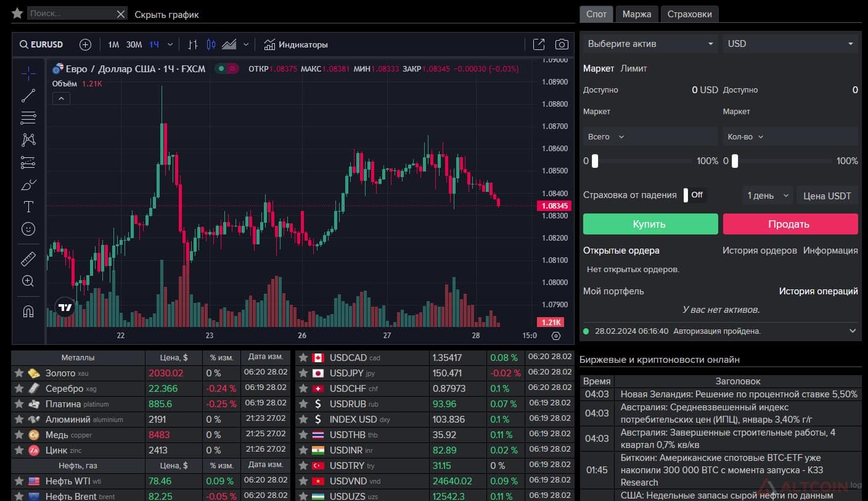Open the timeframe intervals dropdown arrow
The width and height of the screenshot is (868, 501).
tap(170, 44)
